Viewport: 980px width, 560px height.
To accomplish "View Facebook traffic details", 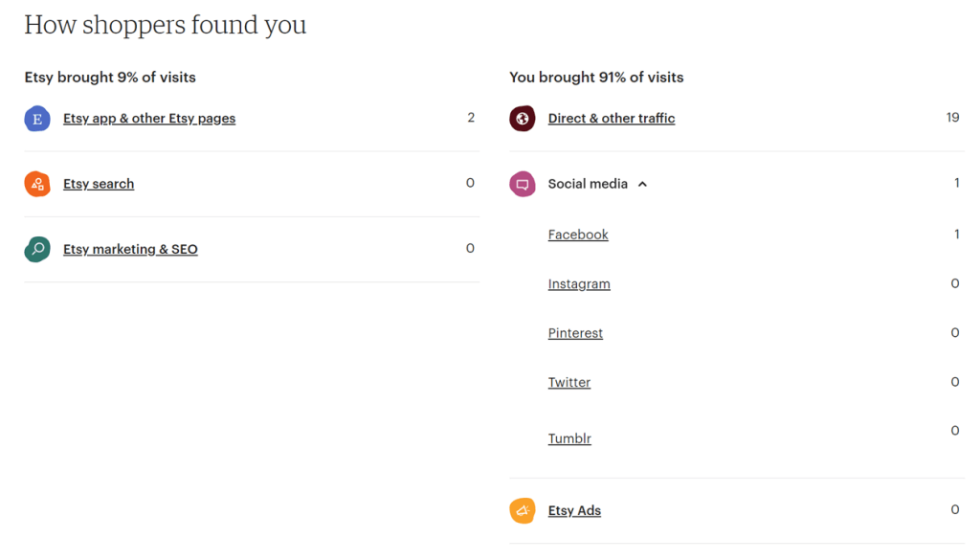I will (578, 235).
